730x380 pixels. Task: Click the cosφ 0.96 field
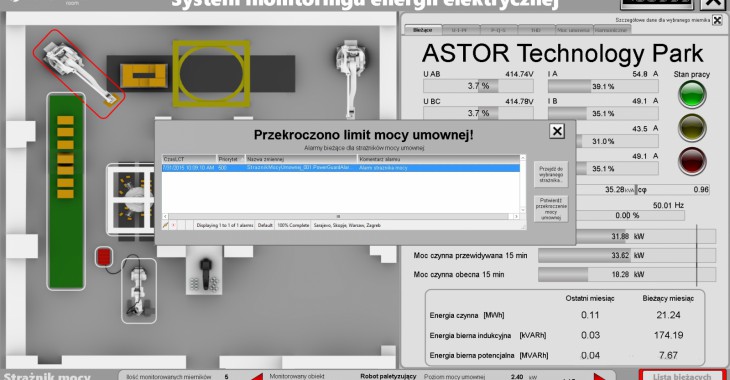(x=673, y=190)
